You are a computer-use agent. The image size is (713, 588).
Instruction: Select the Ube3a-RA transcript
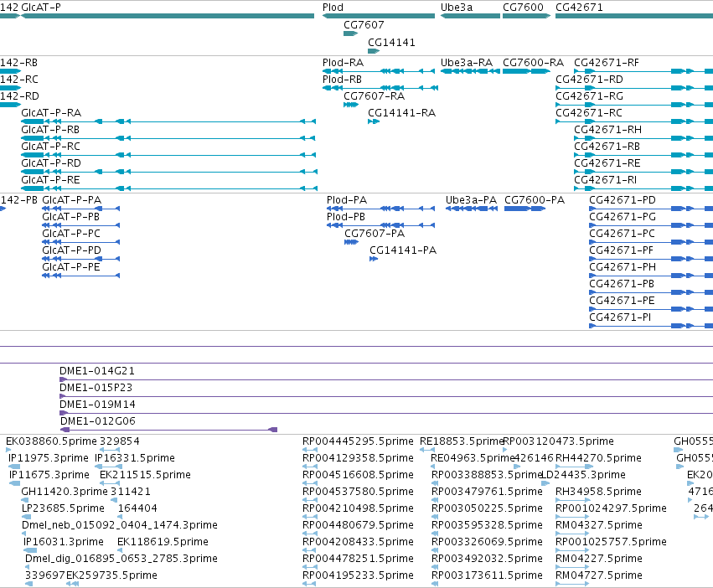(467, 62)
